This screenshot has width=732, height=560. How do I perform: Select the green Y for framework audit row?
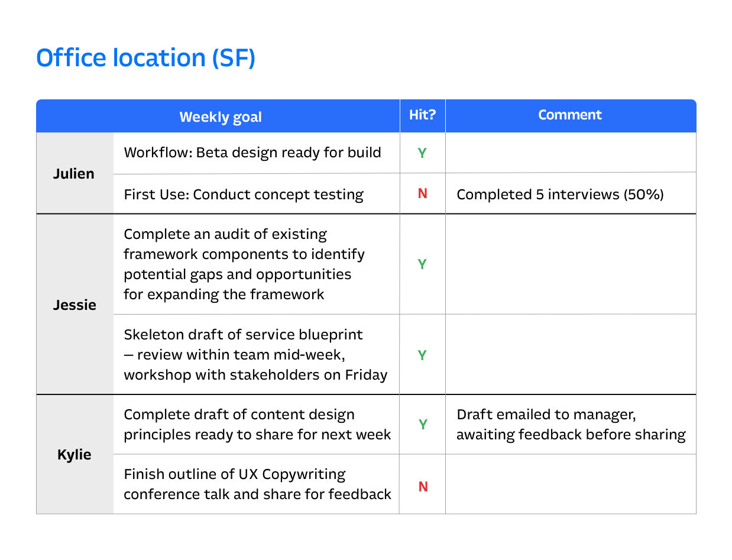click(x=422, y=264)
